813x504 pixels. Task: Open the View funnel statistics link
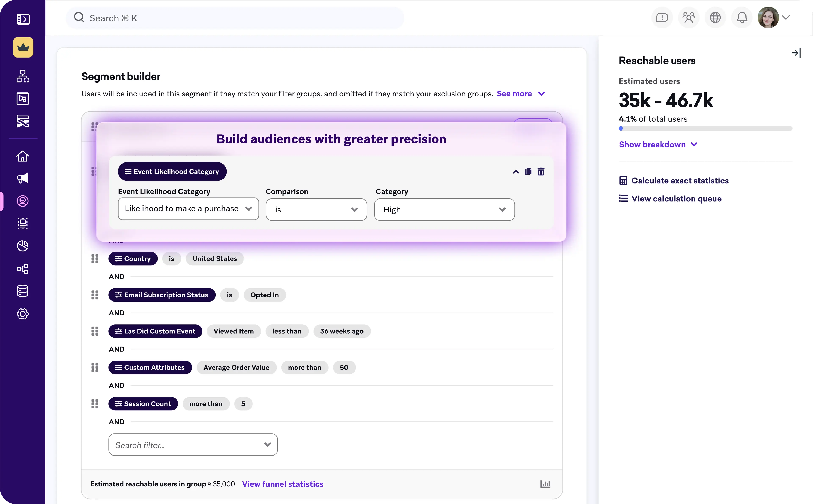click(283, 484)
